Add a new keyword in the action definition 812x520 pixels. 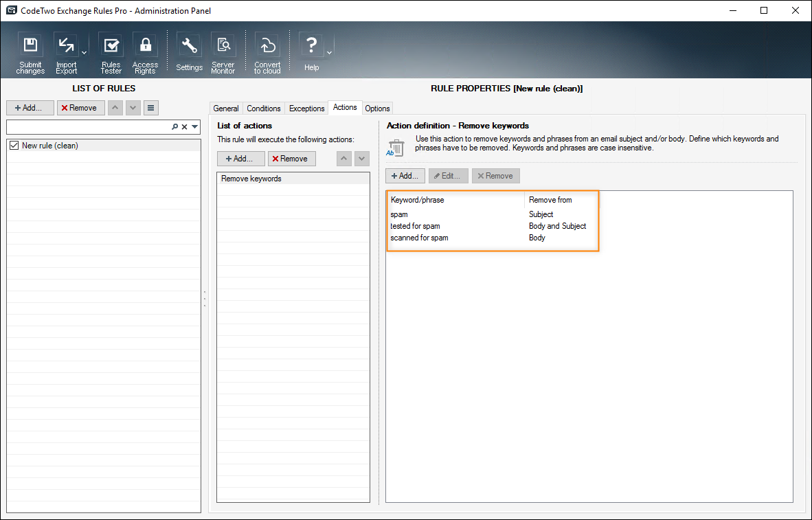point(405,176)
